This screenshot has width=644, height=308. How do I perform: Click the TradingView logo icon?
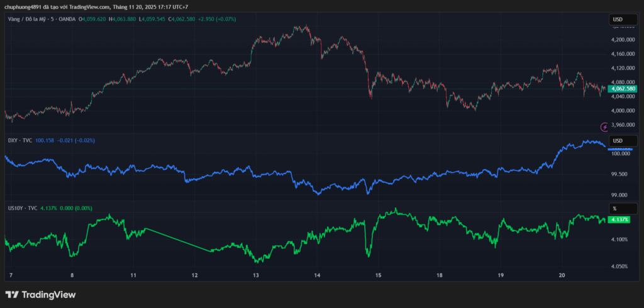point(12,295)
